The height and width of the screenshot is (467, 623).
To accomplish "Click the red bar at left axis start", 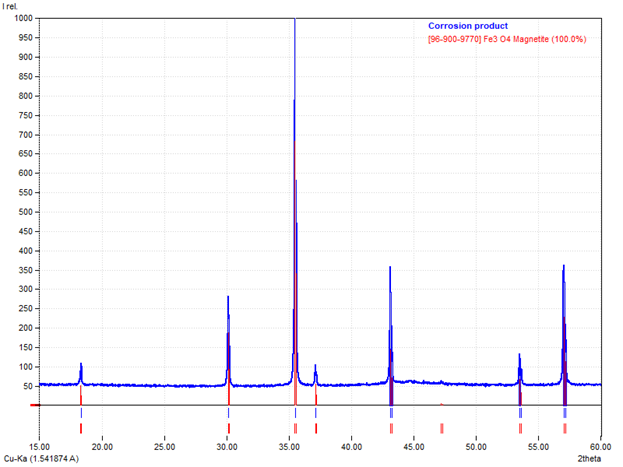I will click(x=35, y=405).
